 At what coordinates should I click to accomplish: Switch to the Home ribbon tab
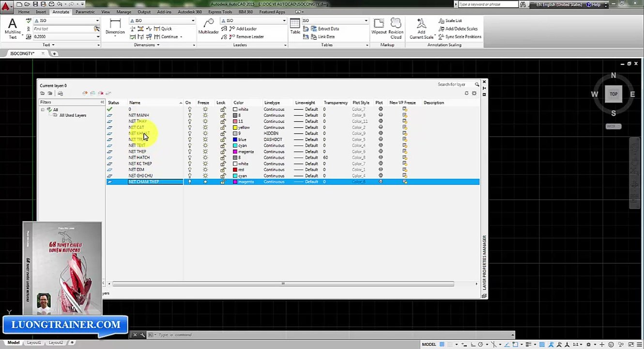pyautogui.click(x=24, y=12)
